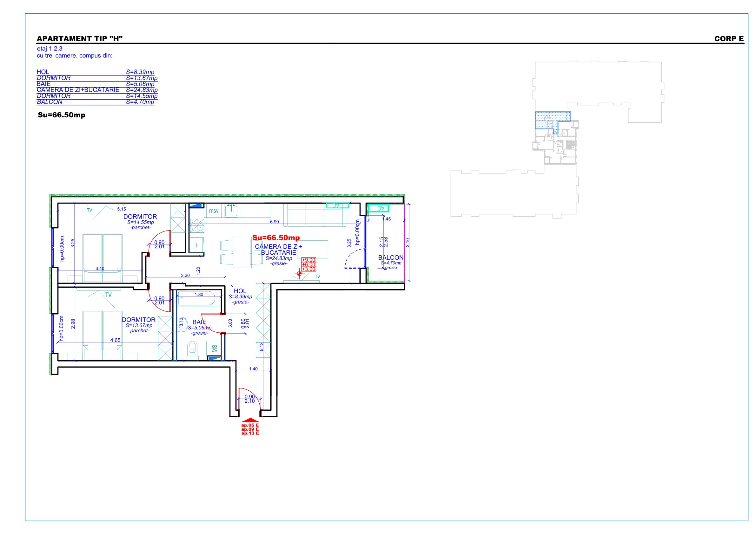
Task: Click the +9.00 floor level tag
Action: coord(308,260)
